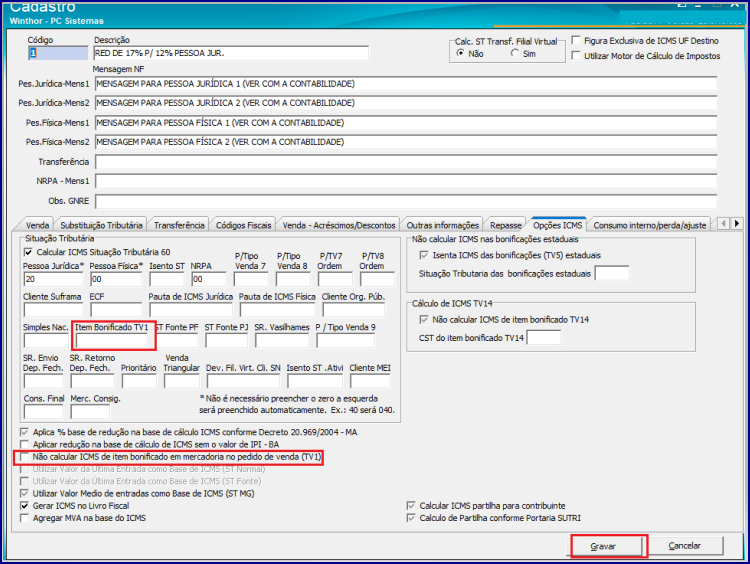The height and width of the screenshot is (564, 750).
Task: Click the Pessoa Física CST field
Action: pos(116,279)
